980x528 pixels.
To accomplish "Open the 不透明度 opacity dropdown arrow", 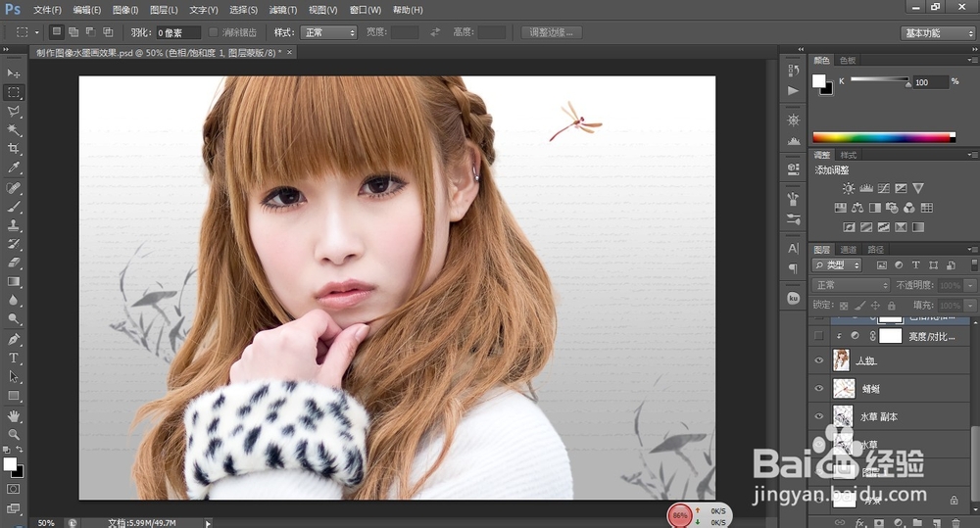I will tap(970, 286).
